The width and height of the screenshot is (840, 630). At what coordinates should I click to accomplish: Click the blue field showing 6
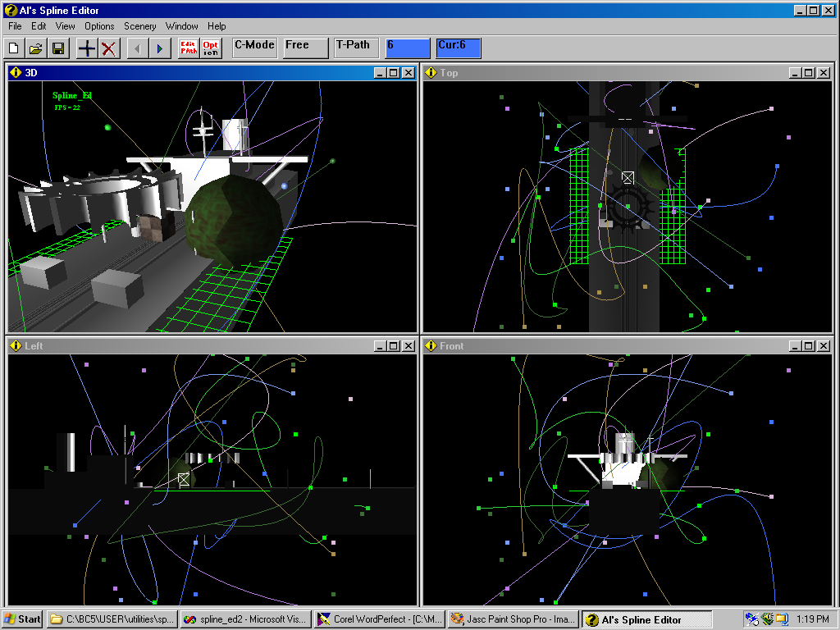tap(408, 48)
